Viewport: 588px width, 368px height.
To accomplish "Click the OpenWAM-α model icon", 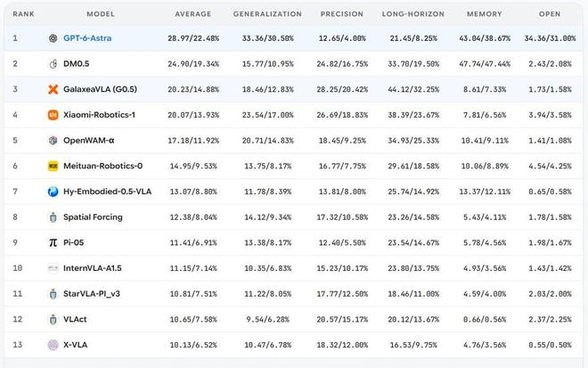I will [53, 140].
